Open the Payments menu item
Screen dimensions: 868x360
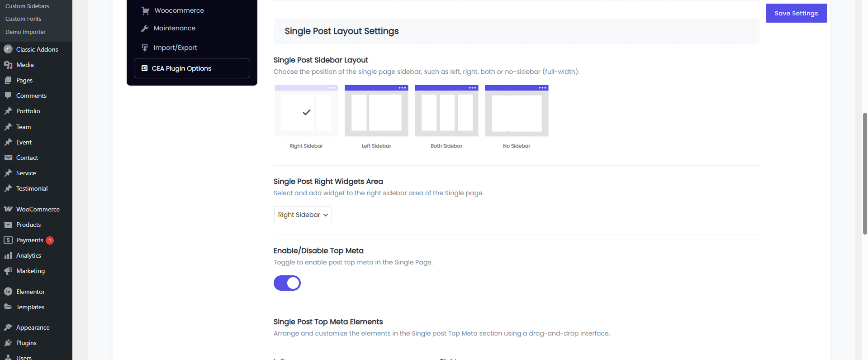click(30, 240)
